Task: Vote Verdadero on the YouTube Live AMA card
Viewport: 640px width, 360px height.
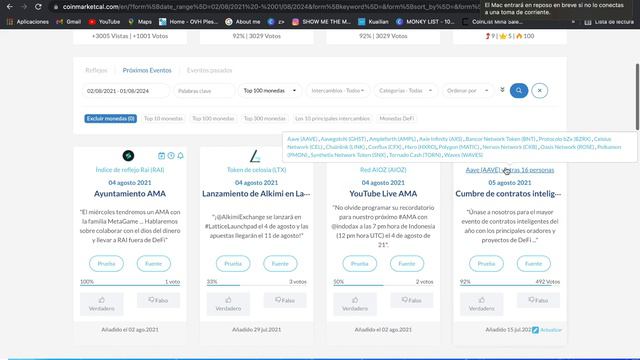Action: click(x=355, y=304)
